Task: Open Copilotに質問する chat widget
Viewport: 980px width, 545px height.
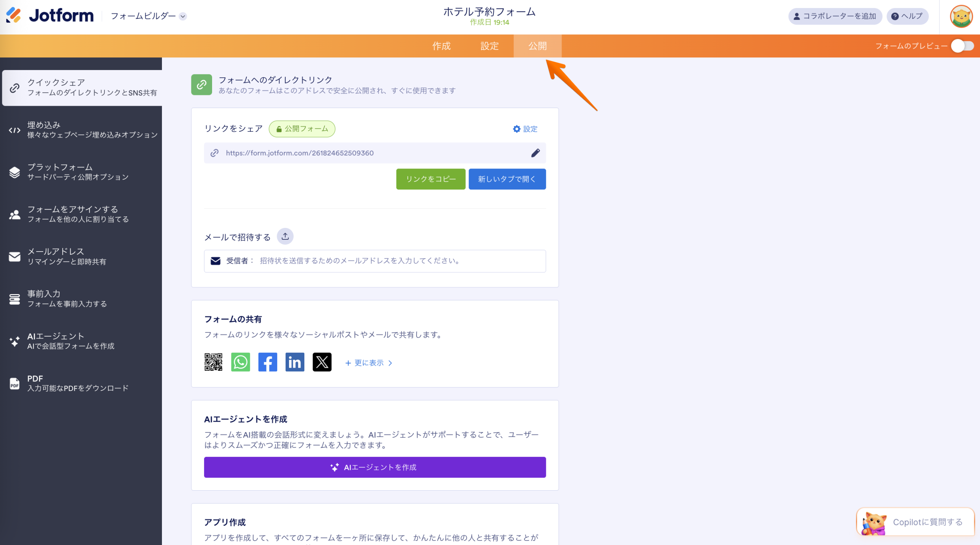Action: click(x=915, y=522)
